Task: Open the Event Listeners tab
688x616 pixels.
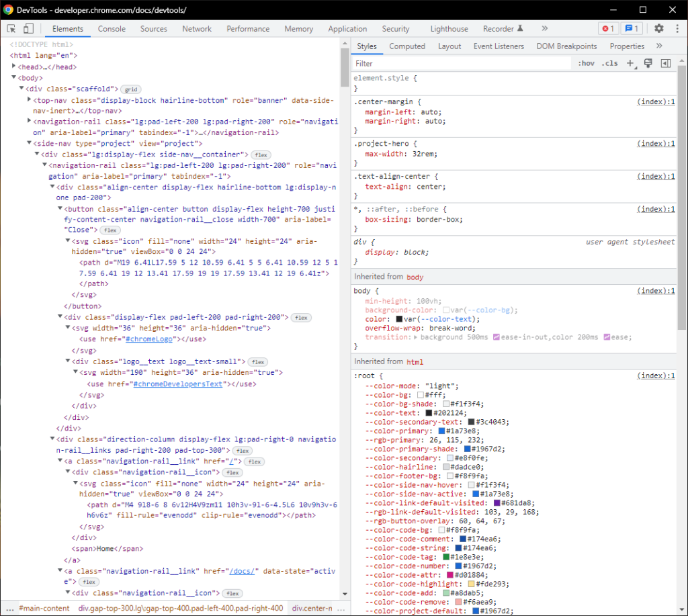Action: pyautogui.click(x=499, y=46)
